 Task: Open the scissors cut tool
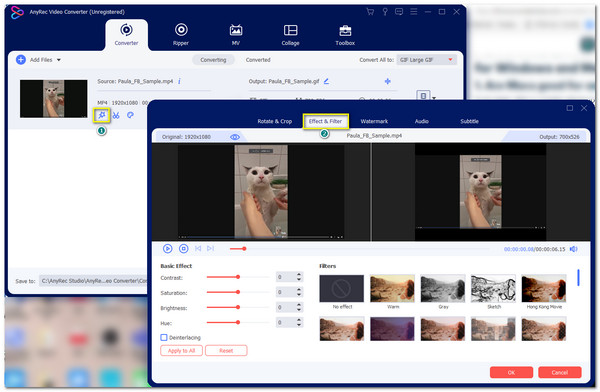[116, 115]
